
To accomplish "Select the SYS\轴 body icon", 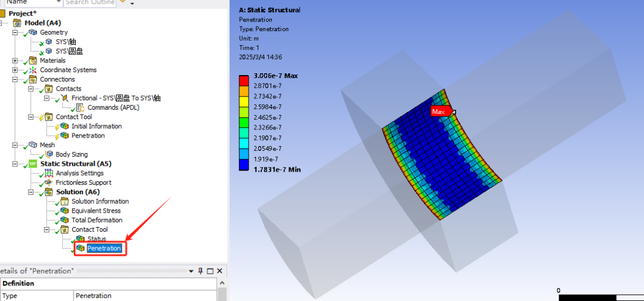I will pos(49,42).
